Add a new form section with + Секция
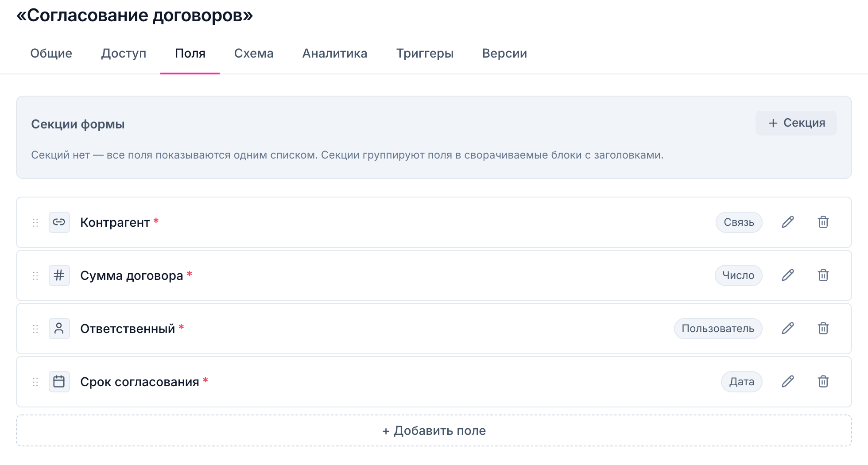This screenshot has height=465, width=868. coord(796,123)
